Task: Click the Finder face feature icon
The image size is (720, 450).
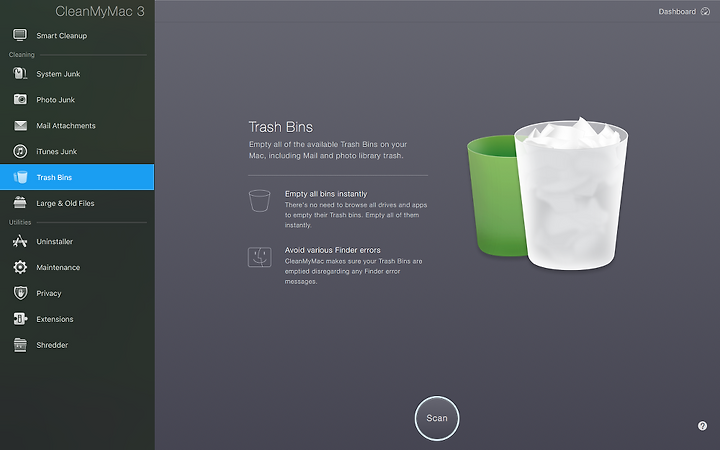Action: point(259,257)
